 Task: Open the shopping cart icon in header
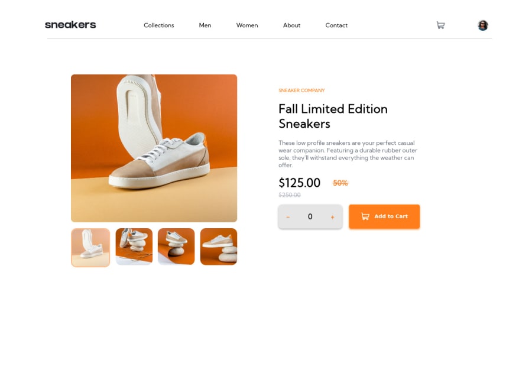click(x=440, y=25)
